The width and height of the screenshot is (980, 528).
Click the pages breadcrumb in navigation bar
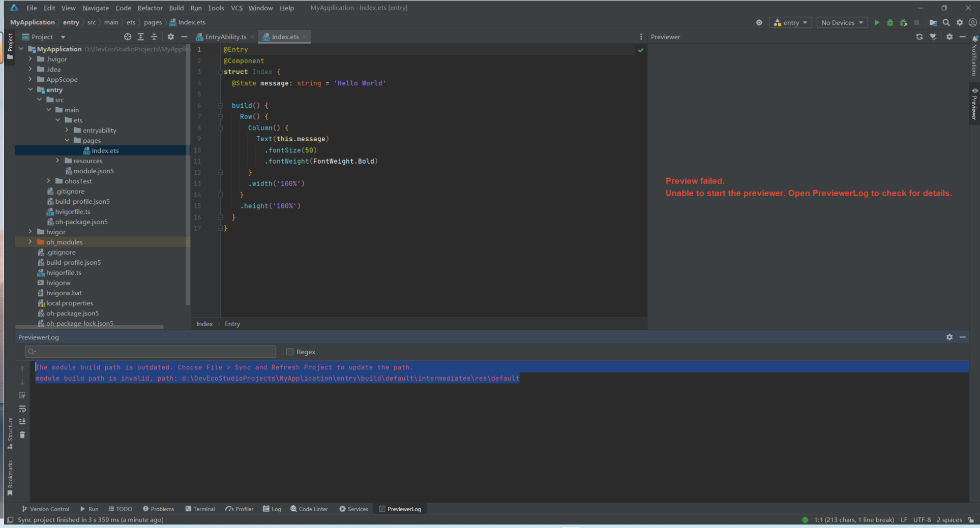(x=153, y=22)
